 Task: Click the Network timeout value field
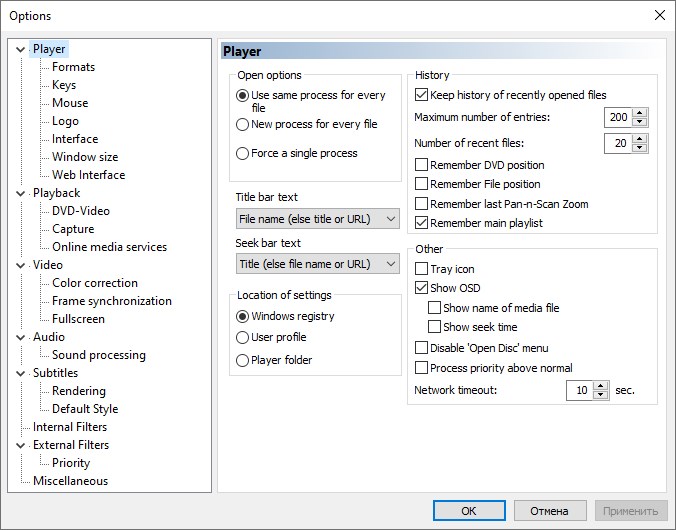579,390
